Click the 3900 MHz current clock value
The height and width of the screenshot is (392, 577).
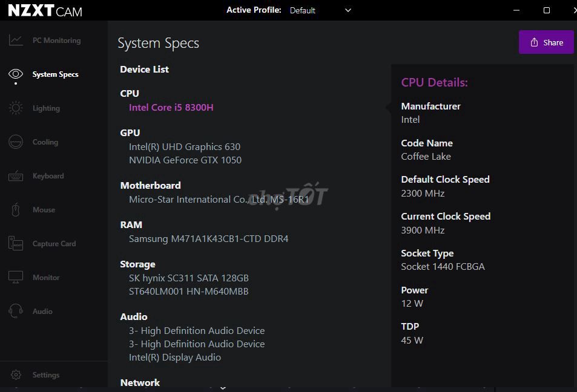[x=423, y=230]
